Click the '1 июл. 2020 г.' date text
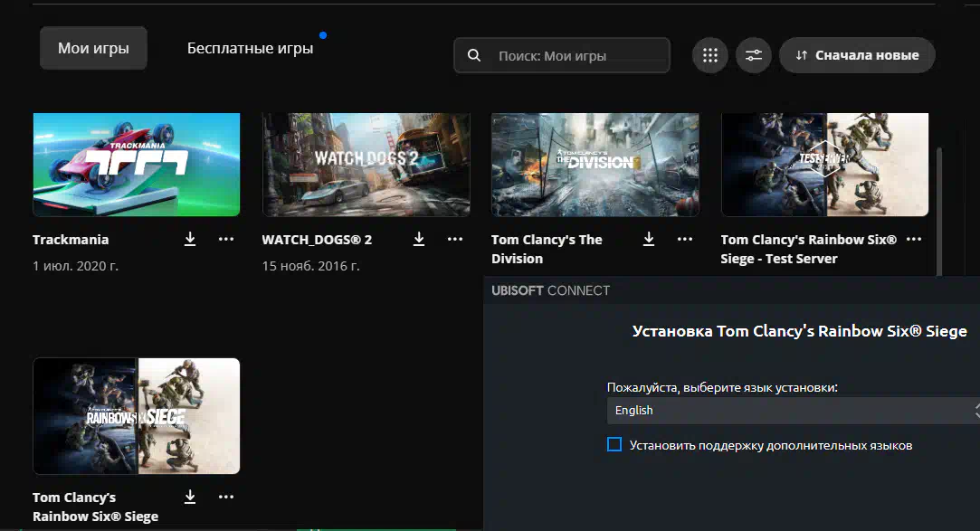This screenshot has width=980, height=531. (x=76, y=266)
